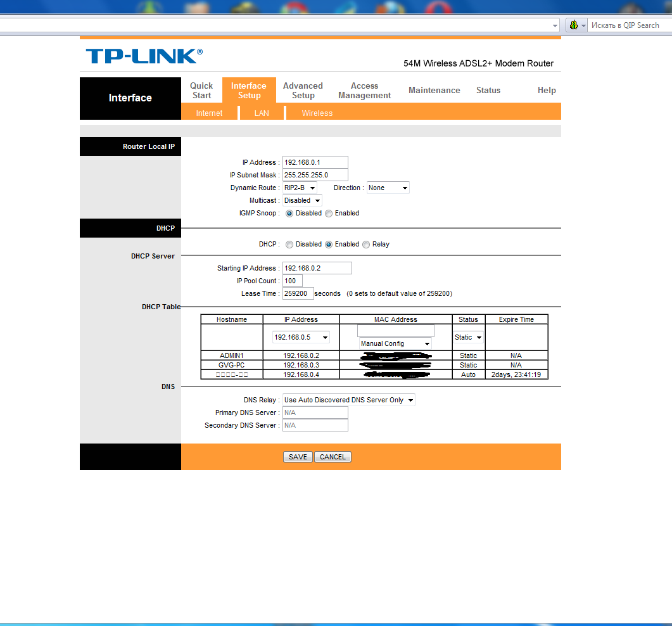Open the Manual Config dropdown
The image size is (672, 626).
[395, 343]
